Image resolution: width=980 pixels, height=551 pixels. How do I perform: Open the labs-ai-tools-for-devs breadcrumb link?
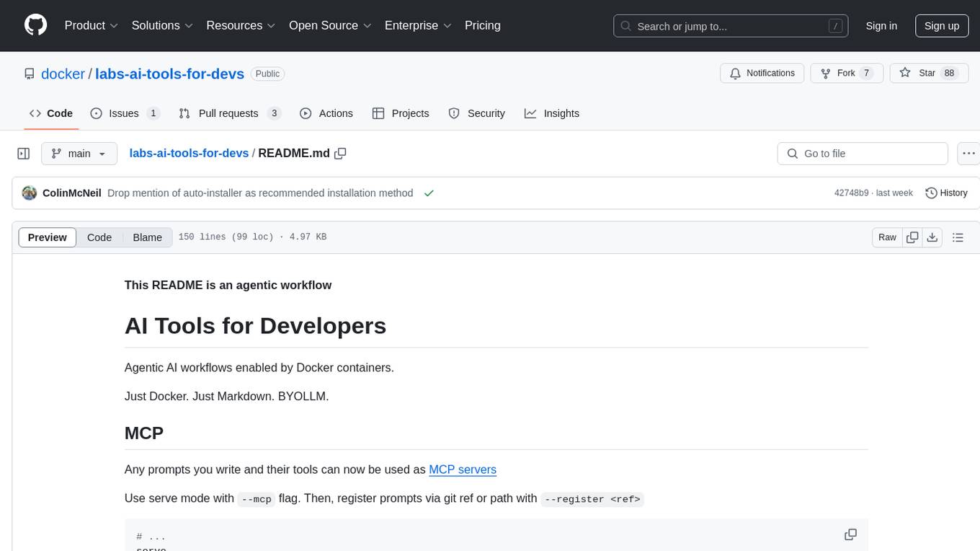189,153
